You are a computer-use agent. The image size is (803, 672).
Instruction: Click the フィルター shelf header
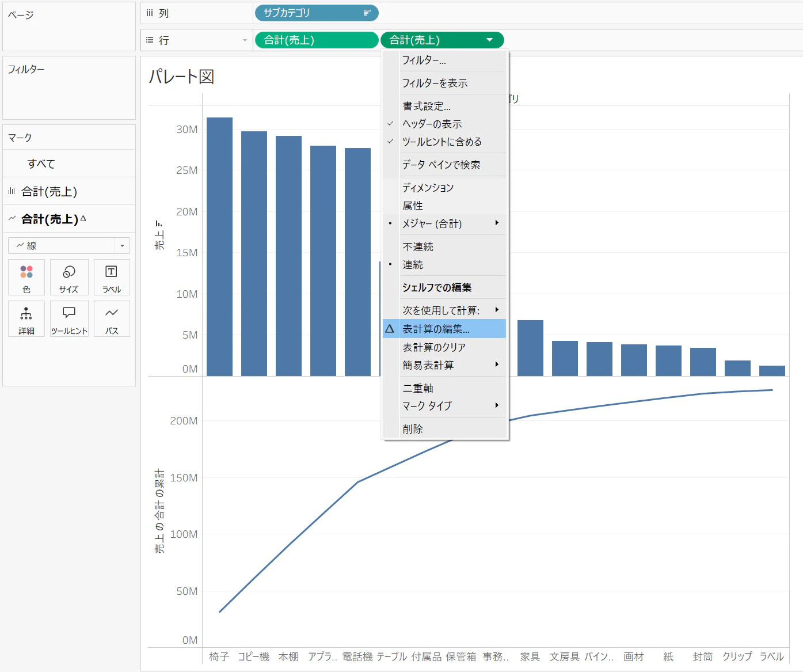click(26, 69)
